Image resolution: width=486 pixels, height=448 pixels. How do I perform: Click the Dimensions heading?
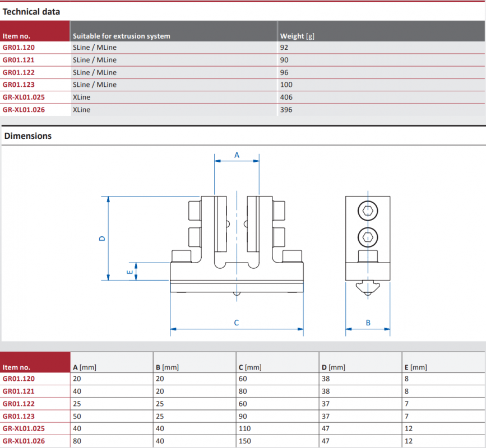[28, 136]
